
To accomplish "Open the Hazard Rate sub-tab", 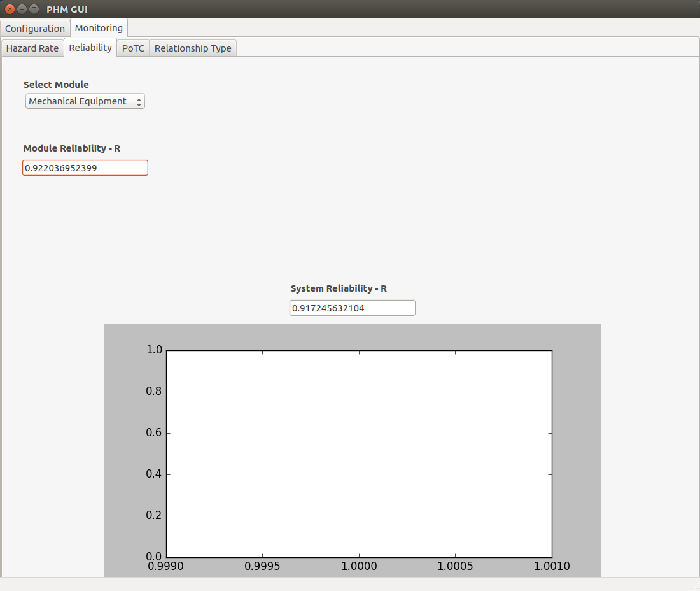I will point(32,48).
